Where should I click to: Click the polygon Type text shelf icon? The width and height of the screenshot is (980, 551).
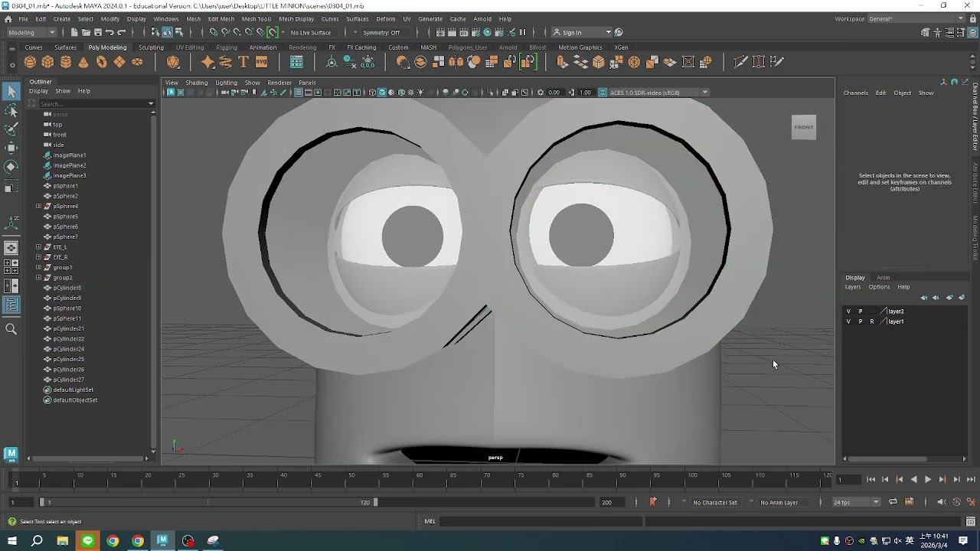[243, 62]
